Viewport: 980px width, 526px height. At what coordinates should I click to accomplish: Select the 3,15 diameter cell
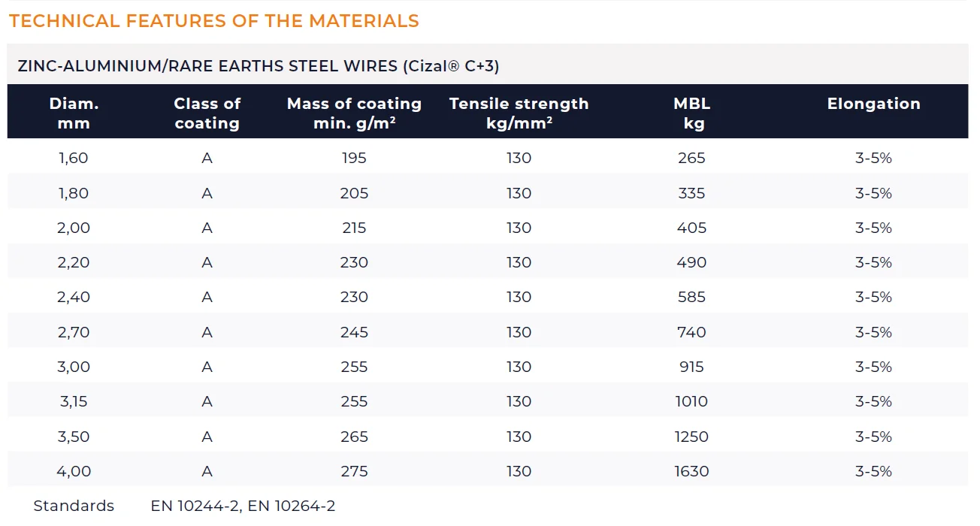point(74,401)
